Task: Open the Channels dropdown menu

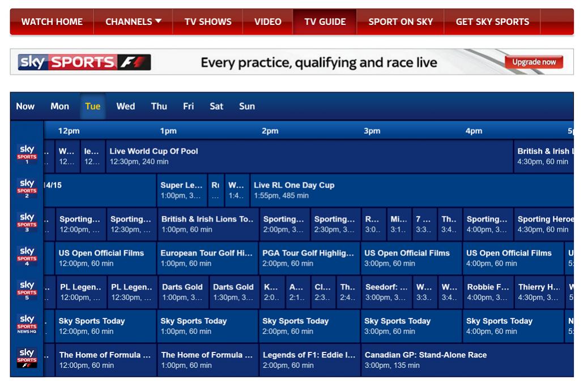Action: (x=133, y=22)
